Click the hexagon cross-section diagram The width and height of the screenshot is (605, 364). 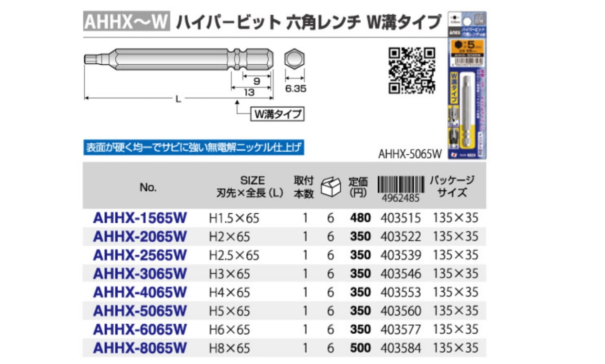click(294, 59)
